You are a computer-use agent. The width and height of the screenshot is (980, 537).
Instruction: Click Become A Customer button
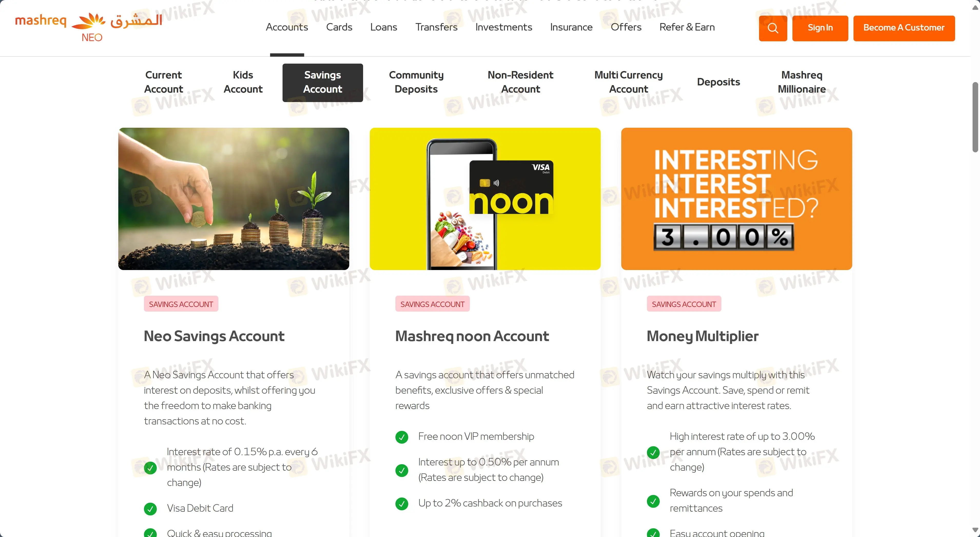(x=904, y=28)
